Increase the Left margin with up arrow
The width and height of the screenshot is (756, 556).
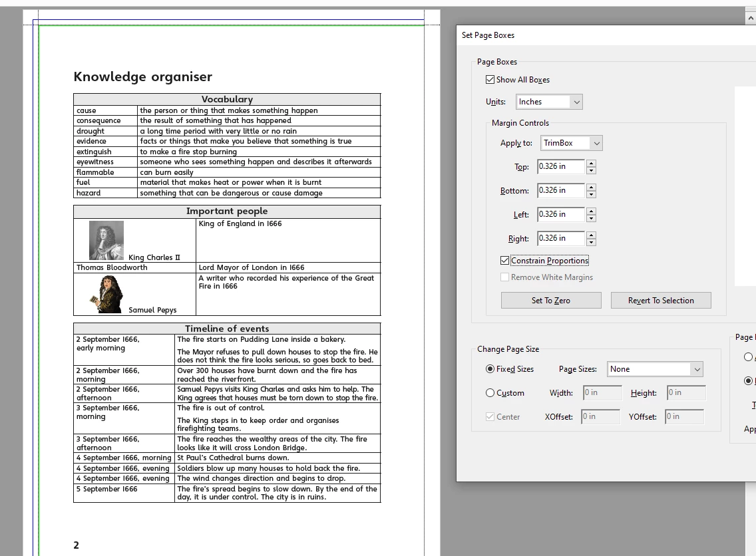coord(592,211)
